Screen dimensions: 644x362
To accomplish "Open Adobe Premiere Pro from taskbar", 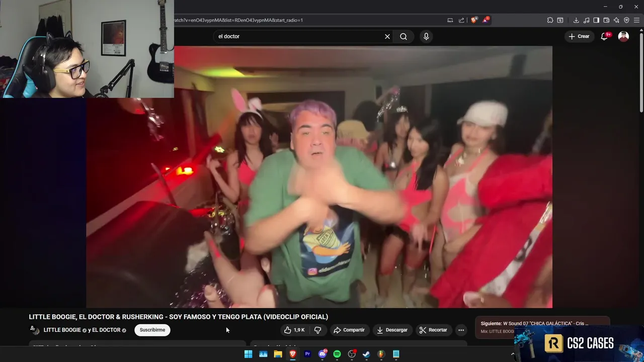I will [x=307, y=354].
